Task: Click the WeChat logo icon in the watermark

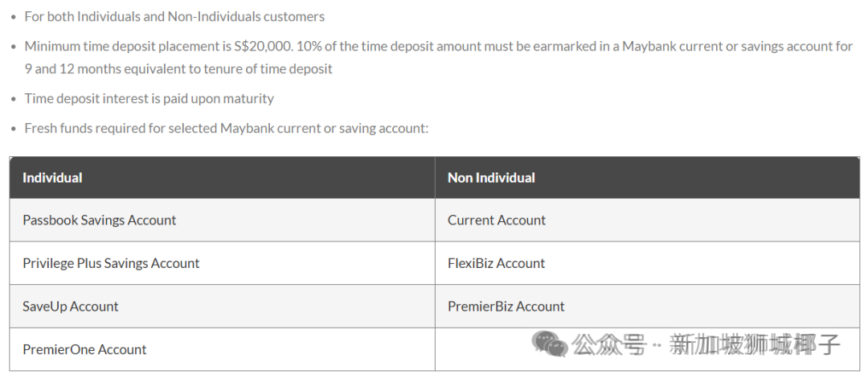Action: [551, 344]
